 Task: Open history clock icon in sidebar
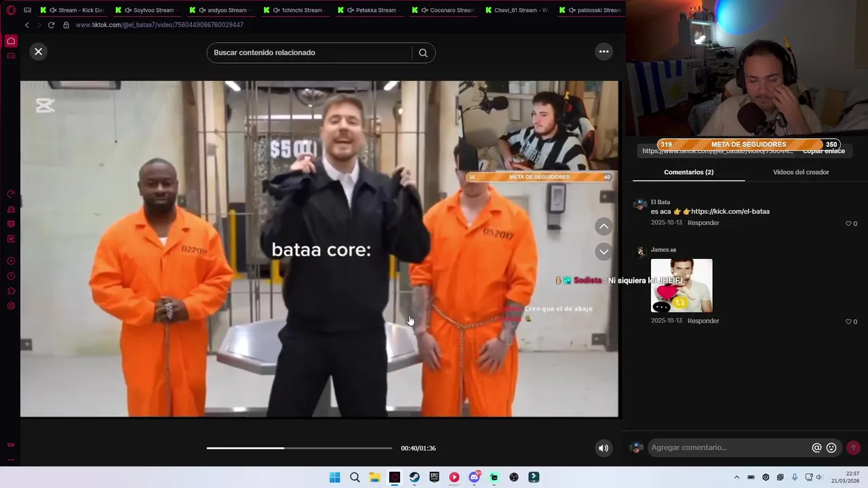click(x=11, y=276)
